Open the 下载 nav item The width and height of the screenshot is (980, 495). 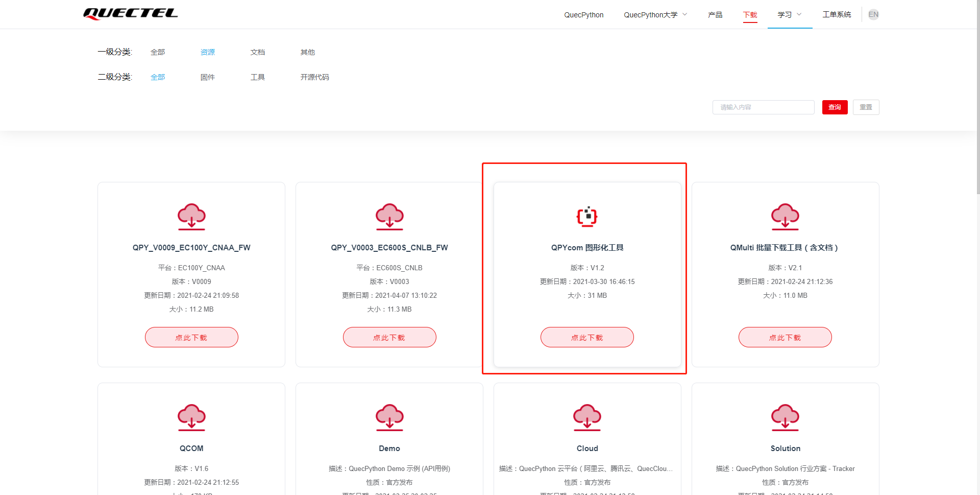pos(750,15)
